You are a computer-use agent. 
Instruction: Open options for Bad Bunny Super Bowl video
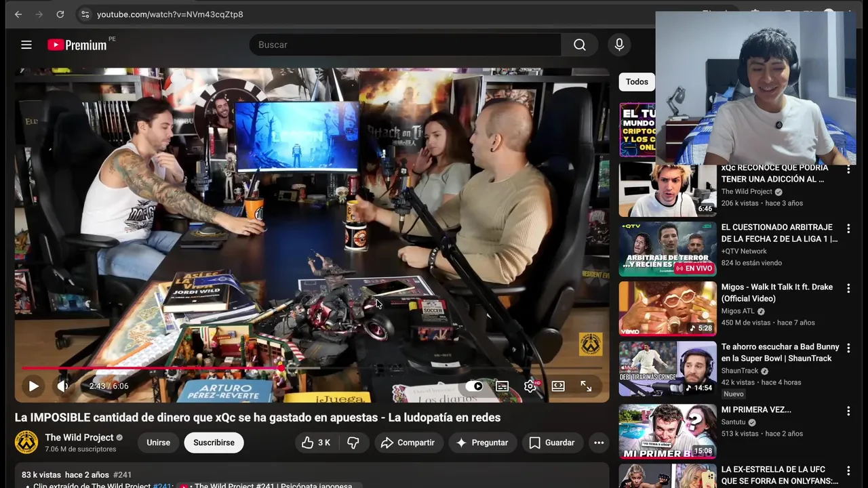[848, 348]
